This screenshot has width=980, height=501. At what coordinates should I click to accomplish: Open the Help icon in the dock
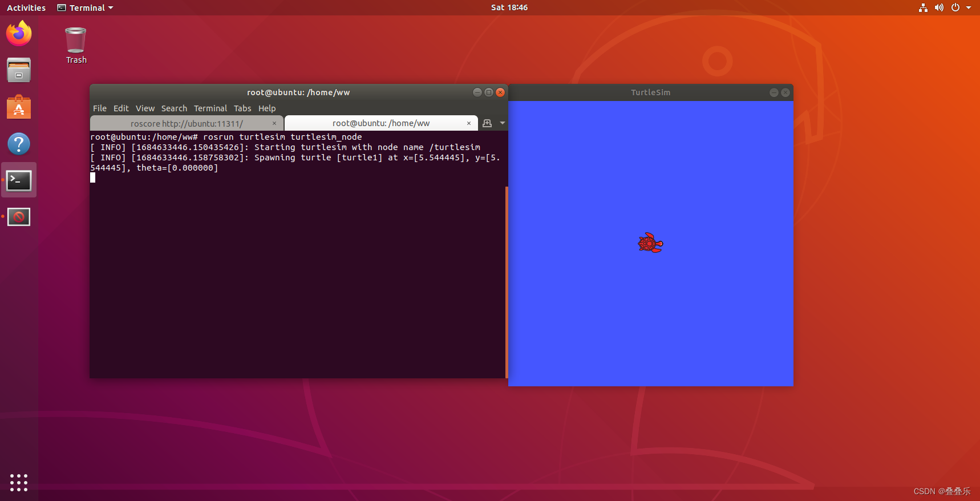coord(19,144)
